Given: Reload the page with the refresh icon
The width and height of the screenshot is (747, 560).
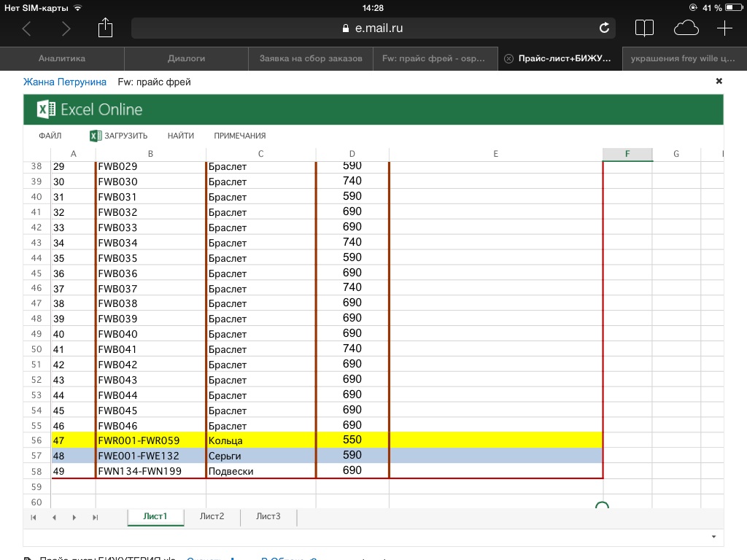Looking at the screenshot, I should coord(604,28).
